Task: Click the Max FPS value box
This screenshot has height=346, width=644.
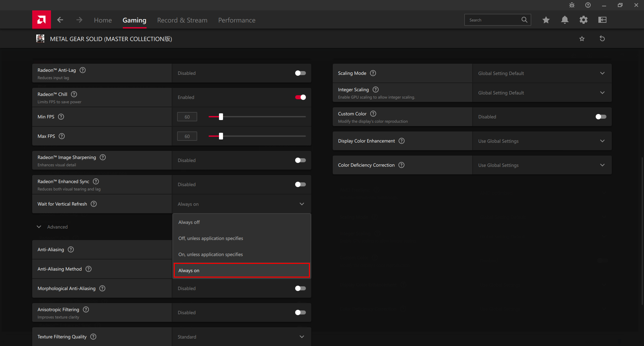Action: (x=187, y=136)
